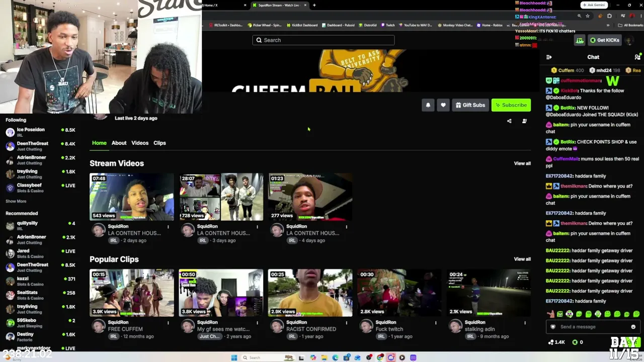
Task: Expand the following list with Show More
Action: pos(16,201)
